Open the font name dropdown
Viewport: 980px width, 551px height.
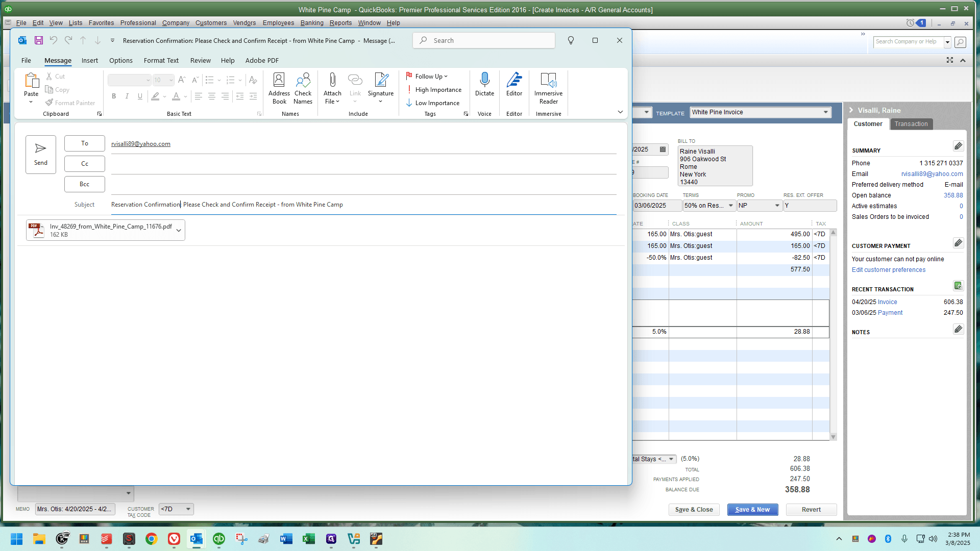click(148, 80)
